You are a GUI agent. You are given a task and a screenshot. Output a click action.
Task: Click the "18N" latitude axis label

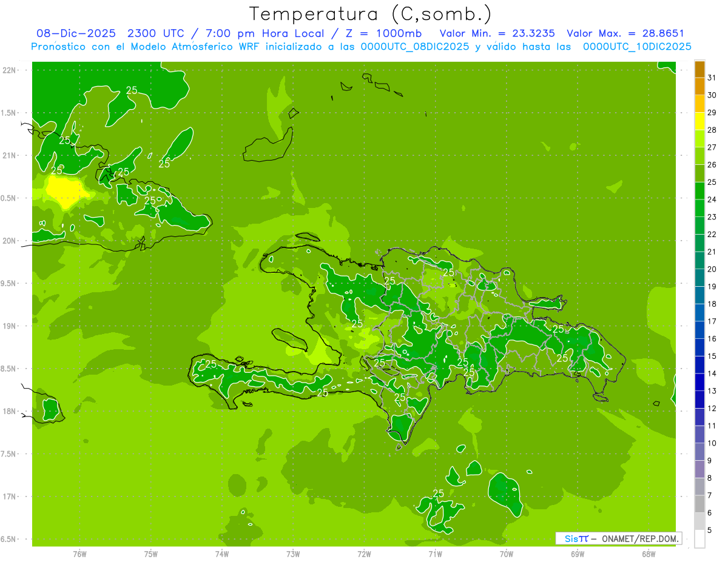(9, 411)
